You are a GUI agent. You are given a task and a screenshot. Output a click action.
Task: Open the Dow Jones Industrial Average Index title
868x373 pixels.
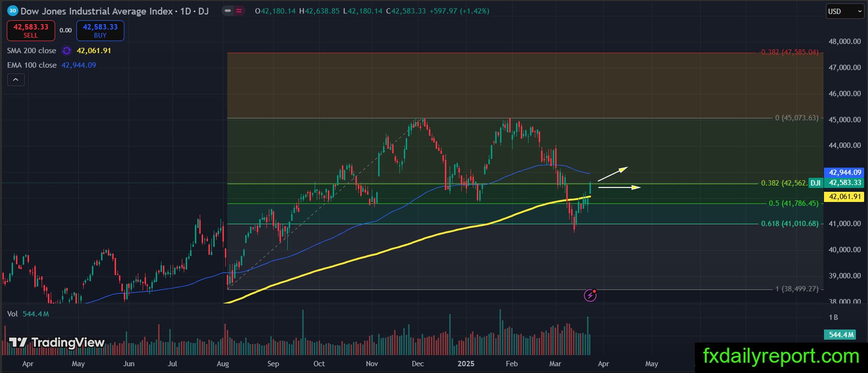(97, 11)
